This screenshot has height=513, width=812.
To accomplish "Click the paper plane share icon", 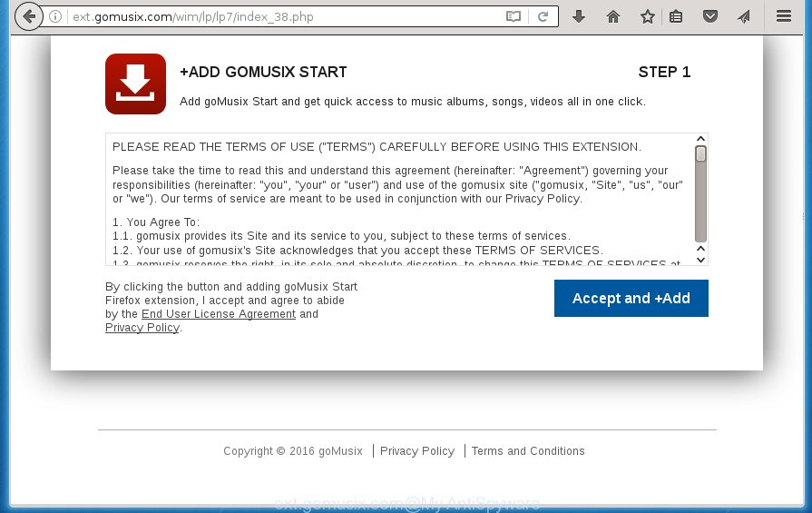I will pyautogui.click(x=744, y=16).
